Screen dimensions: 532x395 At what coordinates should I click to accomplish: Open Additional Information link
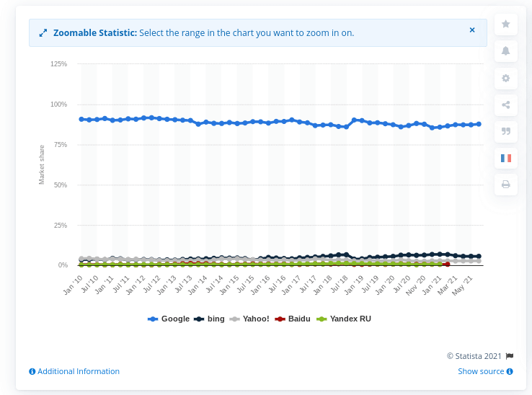tap(78, 371)
